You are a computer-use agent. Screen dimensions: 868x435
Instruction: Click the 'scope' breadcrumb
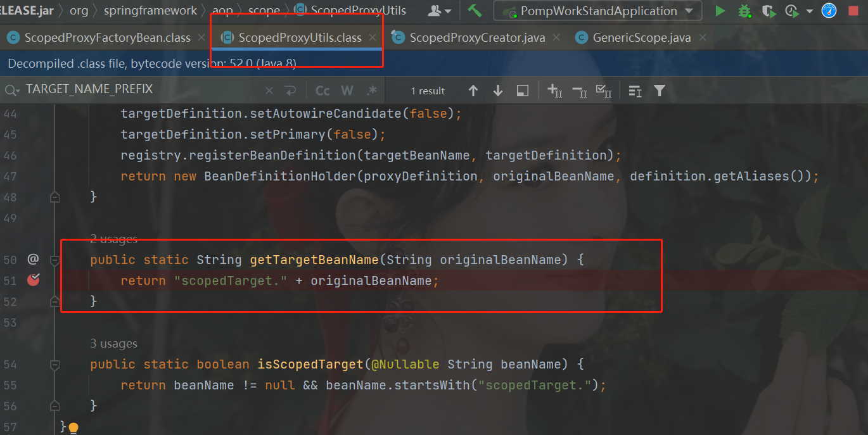click(x=264, y=11)
